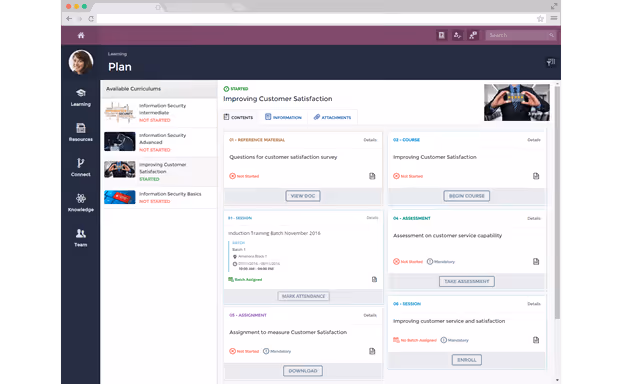The width and height of the screenshot is (620, 384).
Task: Click the VIEW DOC button
Action: [x=303, y=196]
